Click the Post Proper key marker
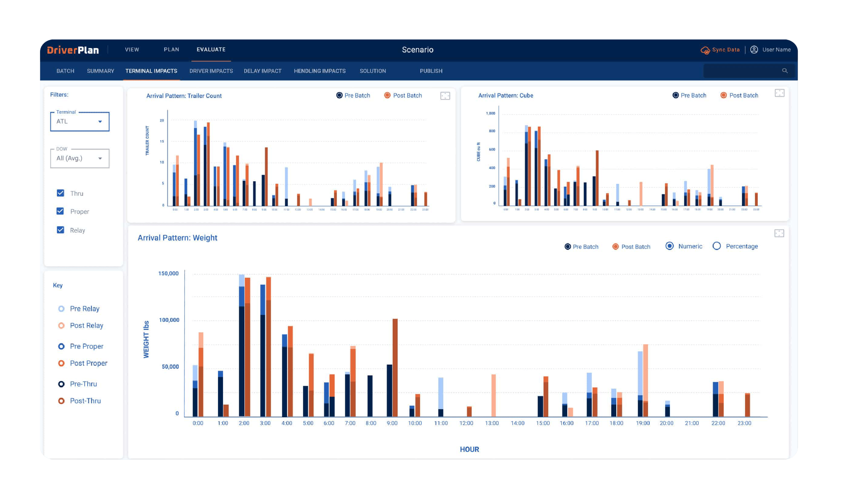Viewport: 842px width, 504px height. (61, 363)
